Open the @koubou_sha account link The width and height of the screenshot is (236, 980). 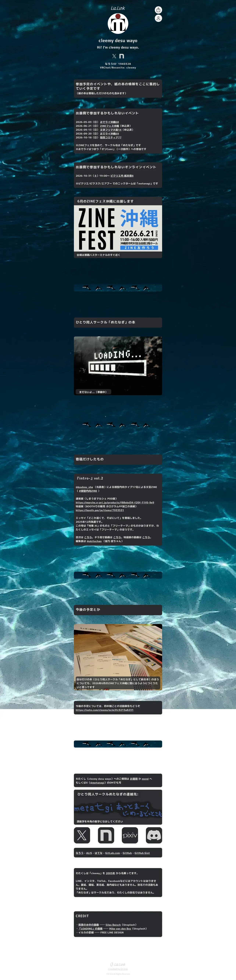pos(84,487)
